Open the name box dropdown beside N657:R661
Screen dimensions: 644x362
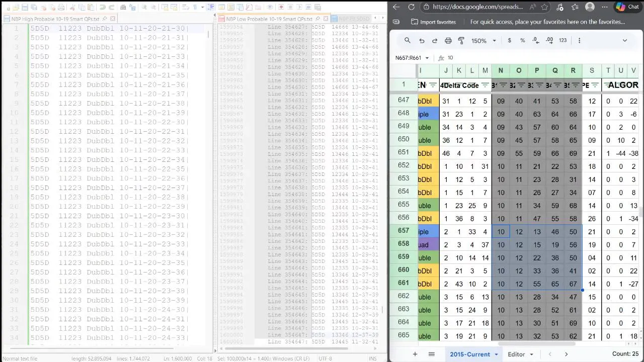[x=427, y=58]
